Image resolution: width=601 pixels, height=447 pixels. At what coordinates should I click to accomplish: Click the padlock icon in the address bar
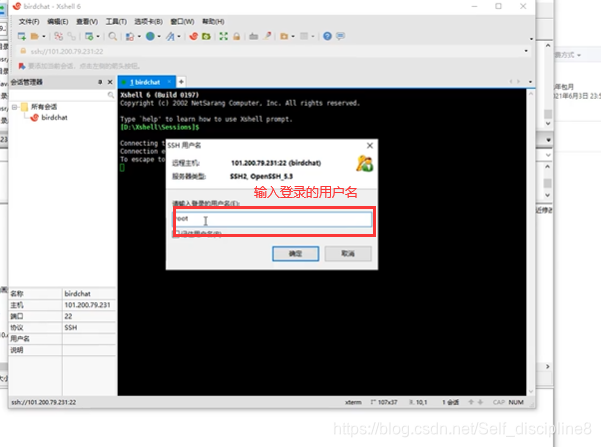[23, 51]
